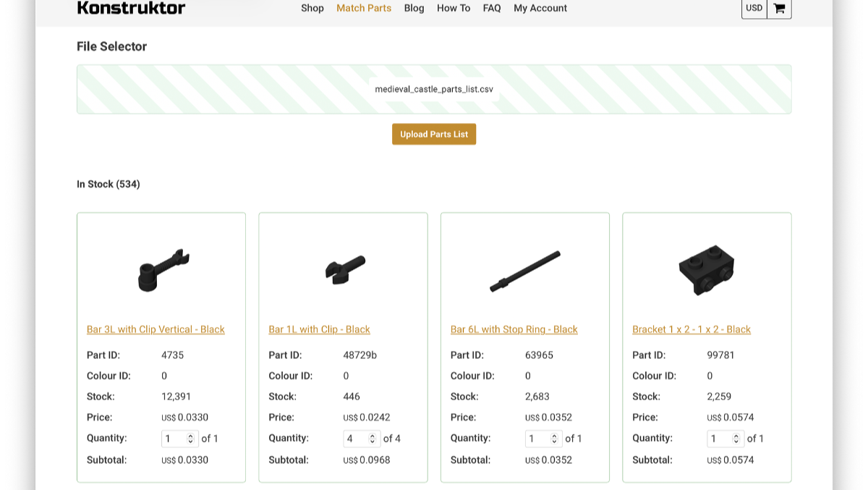This screenshot has width=868, height=490.
Task: Click part ID value 4735
Action: tap(173, 355)
